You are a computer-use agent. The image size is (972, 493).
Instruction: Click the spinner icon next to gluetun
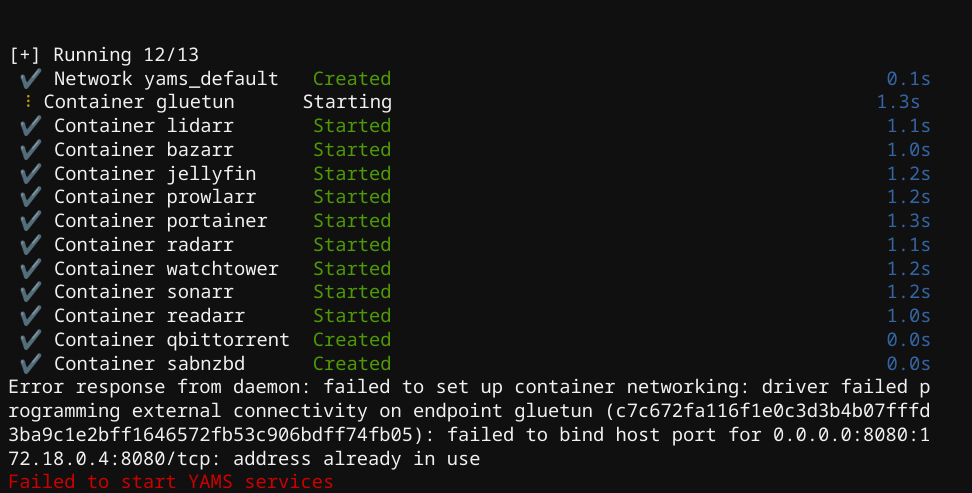[x=29, y=102]
